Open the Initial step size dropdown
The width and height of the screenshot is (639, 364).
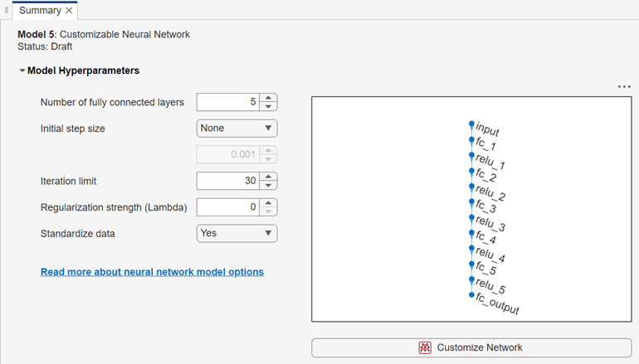point(237,129)
